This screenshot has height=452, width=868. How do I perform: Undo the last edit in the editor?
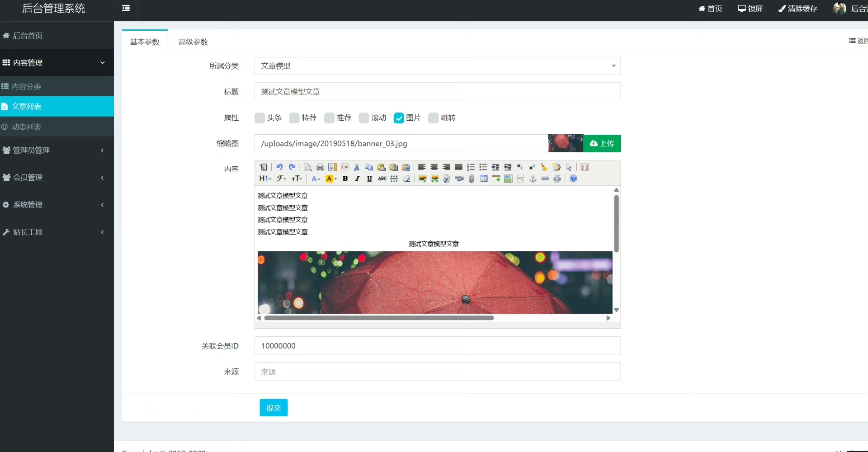pyautogui.click(x=279, y=167)
